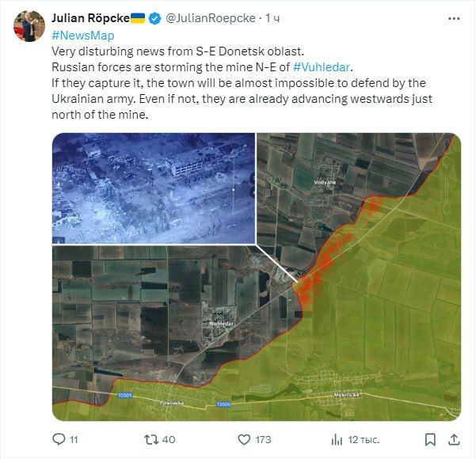Viewport: 476px width, 459px height.
Task: Open the drone footage inset image
Action: 154,188
